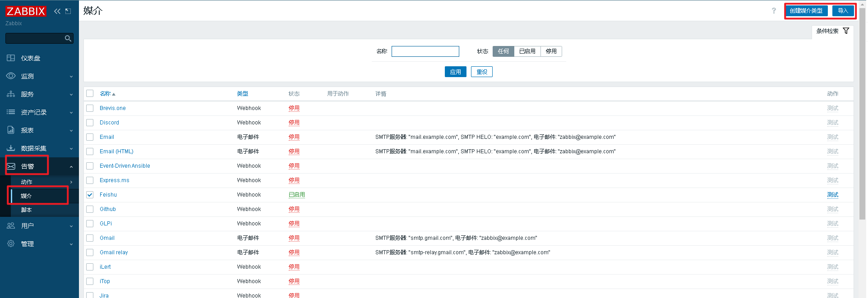Expand the 用户 menu chevron
This screenshot has width=868, height=298.
pyautogui.click(x=71, y=226)
